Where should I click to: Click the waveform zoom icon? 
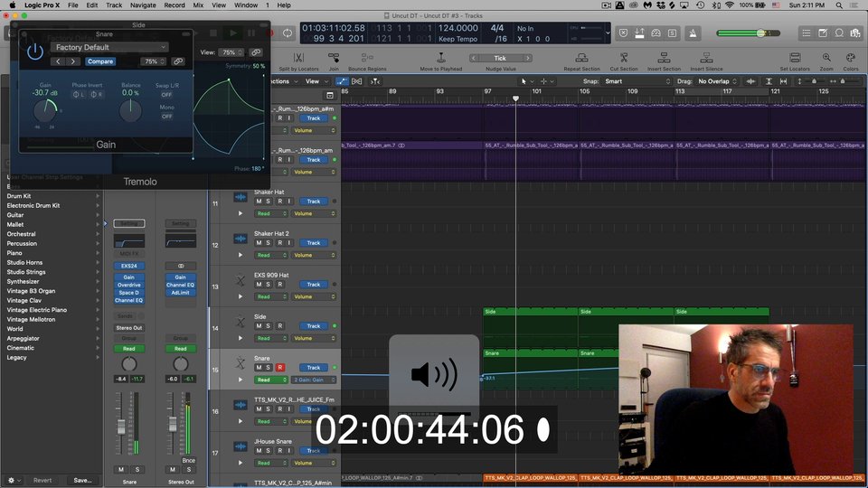(x=750, y=81)
